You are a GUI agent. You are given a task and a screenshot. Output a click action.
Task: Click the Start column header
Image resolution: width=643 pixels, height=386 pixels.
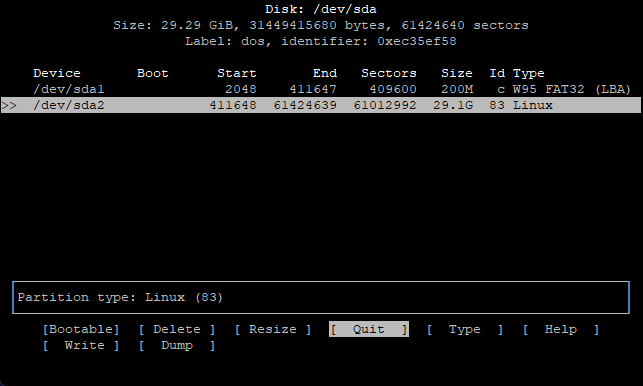(237, 73)
